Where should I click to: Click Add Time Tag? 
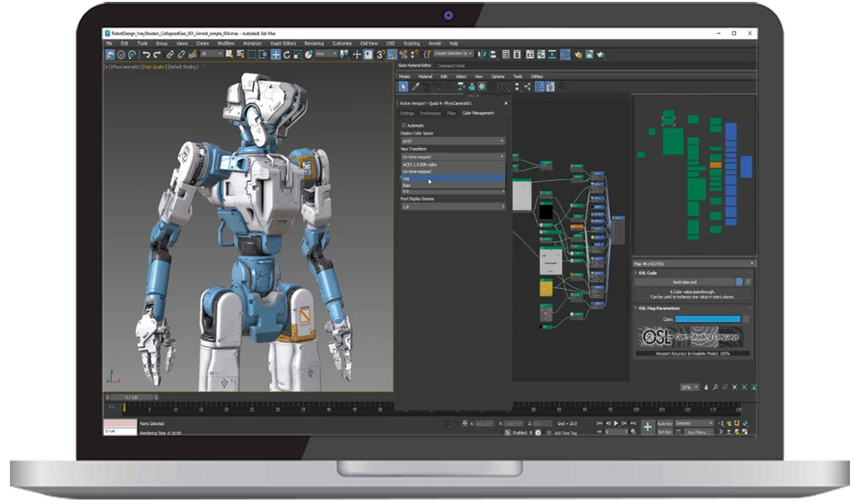pyautogui.click(x=565, y=433)
